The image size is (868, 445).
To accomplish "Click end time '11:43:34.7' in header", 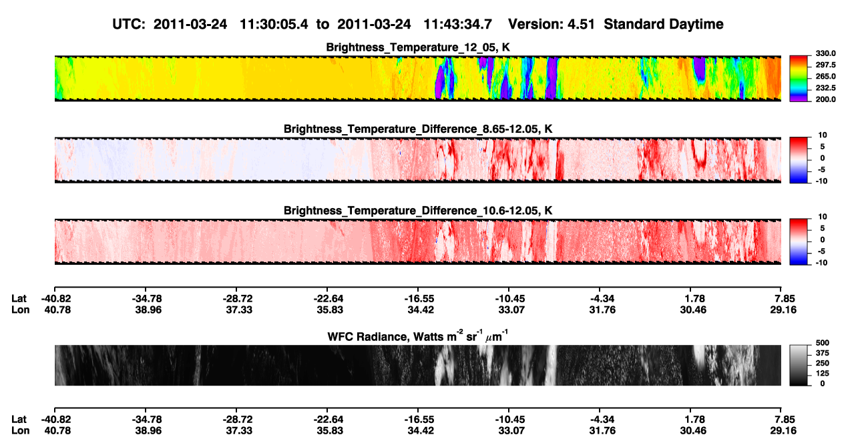I will 458,24.
